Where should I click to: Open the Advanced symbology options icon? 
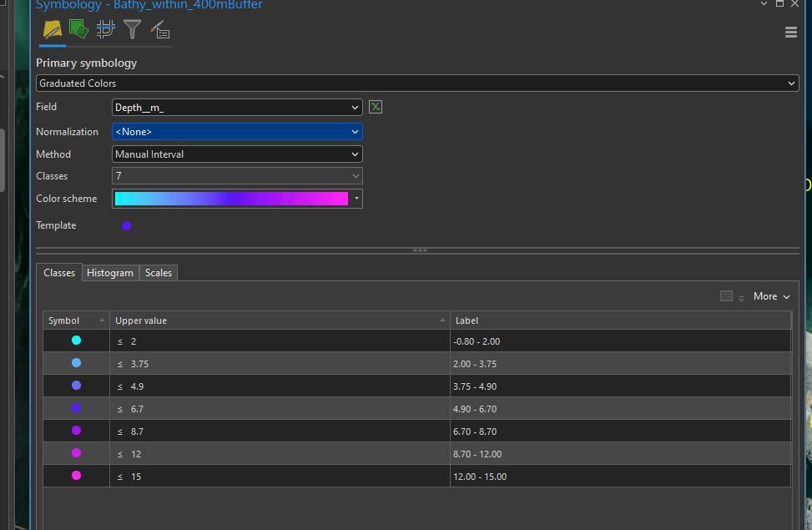coord(160,29)
